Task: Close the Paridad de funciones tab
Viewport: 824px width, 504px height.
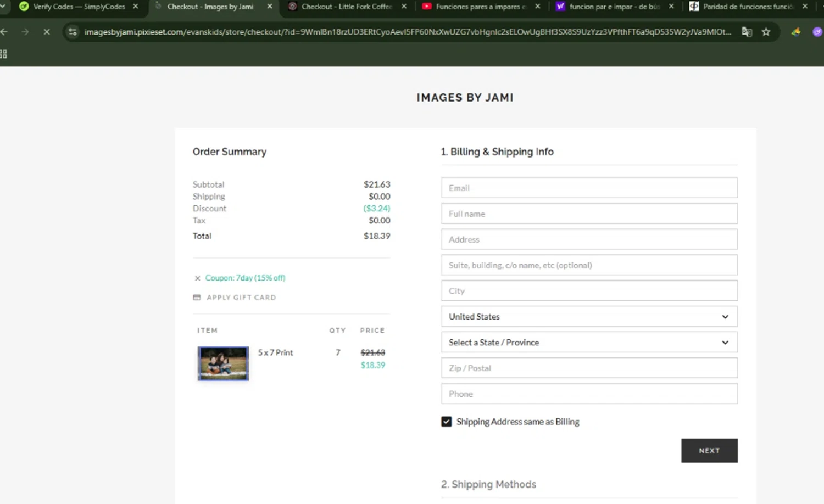Action: (x=805, y=7)
